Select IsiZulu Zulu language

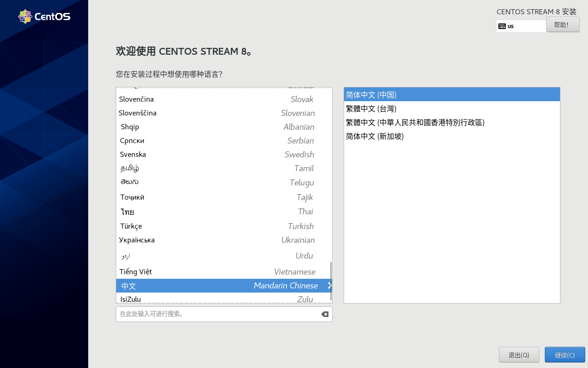pyautogui.click(x=224, y=298)
